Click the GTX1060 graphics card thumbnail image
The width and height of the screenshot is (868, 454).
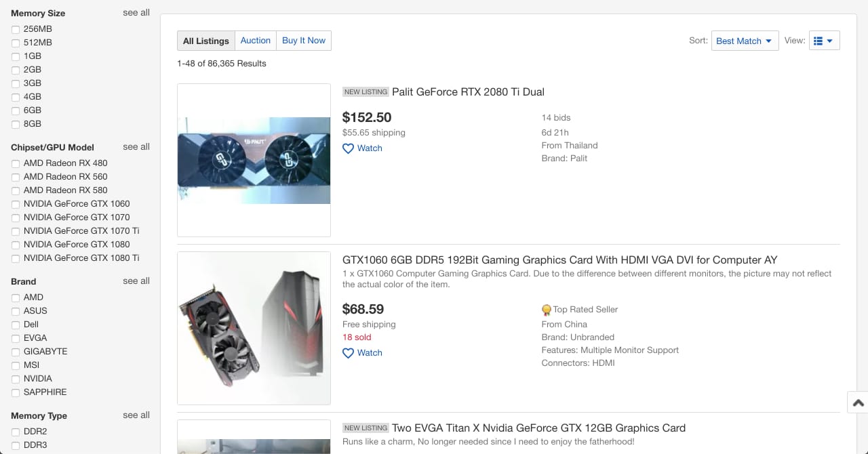click(254, 329)
